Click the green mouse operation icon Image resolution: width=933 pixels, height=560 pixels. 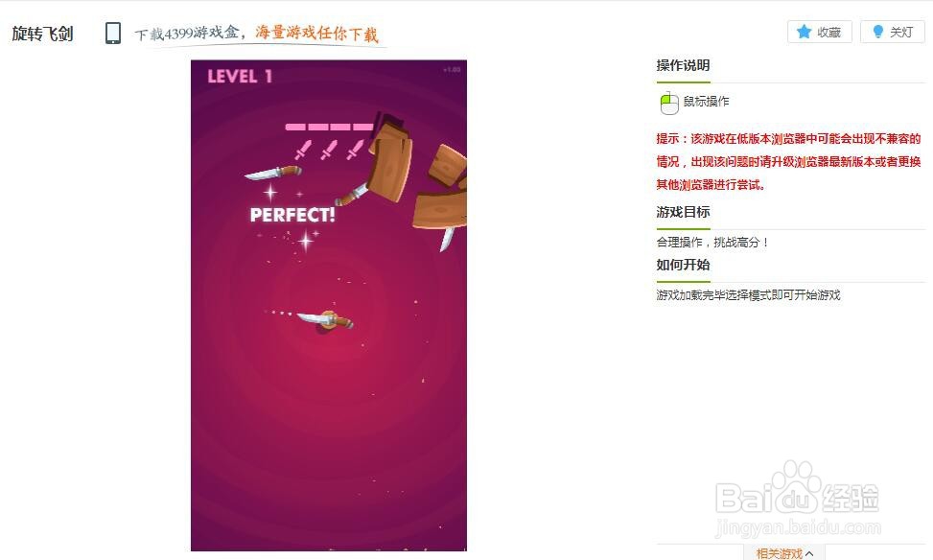[x=668, y=103]
